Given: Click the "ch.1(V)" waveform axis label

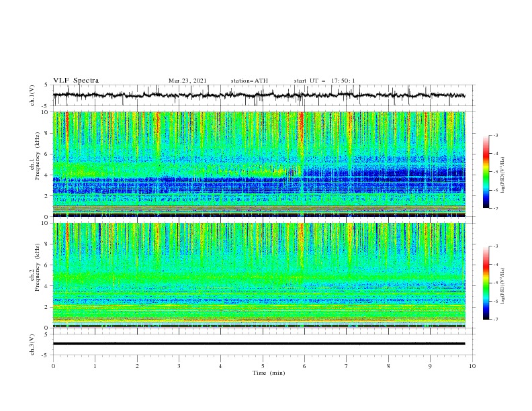Looking at the screenshot, I should coord(32,95).
